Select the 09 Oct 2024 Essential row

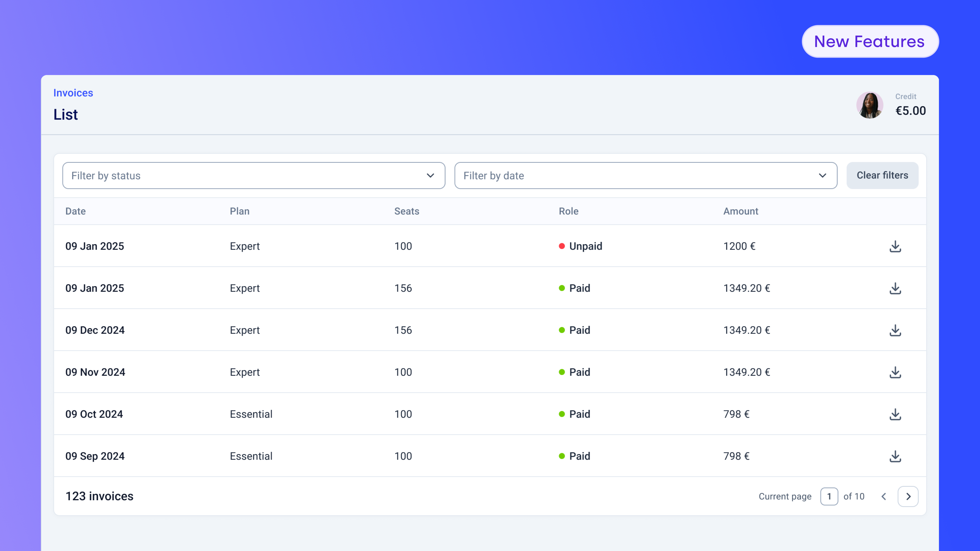point(251,414)
